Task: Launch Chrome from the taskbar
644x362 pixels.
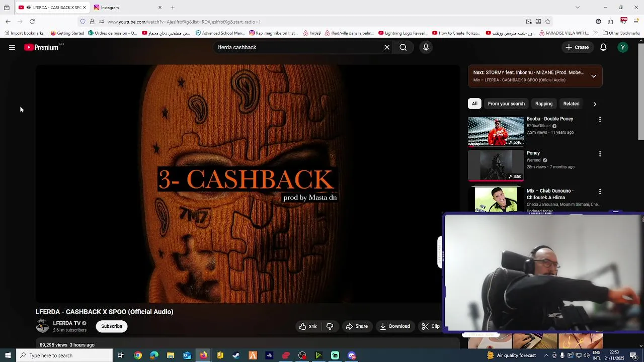Action: pyautogui.click(x=138, y=355)
